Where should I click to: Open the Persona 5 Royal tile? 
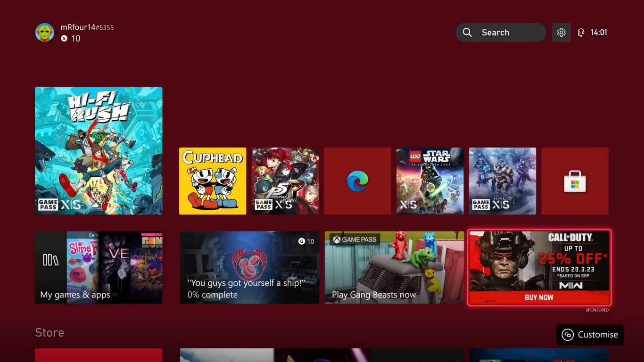click(x=285, y=181)
